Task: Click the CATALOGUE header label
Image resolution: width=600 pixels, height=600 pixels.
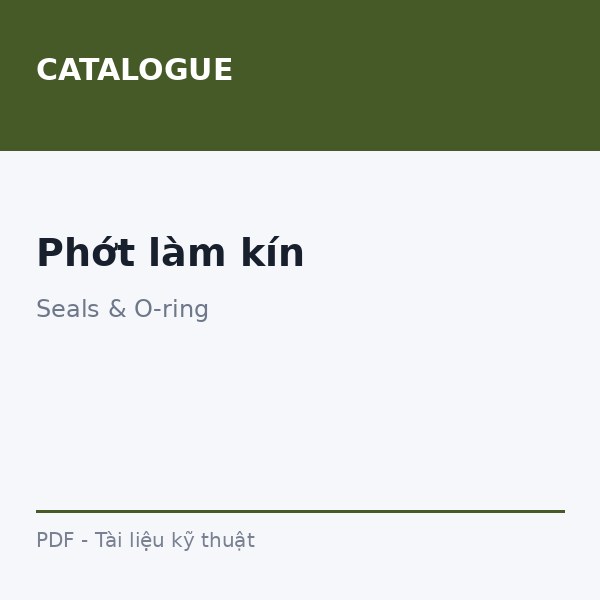Action: pos(134,70)
